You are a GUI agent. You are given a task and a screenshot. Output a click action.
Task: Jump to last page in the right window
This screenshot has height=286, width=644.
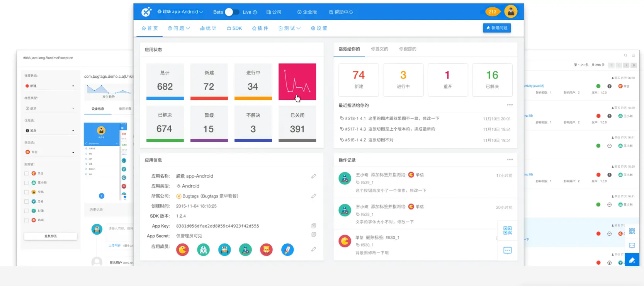click(x=634, y=65)
